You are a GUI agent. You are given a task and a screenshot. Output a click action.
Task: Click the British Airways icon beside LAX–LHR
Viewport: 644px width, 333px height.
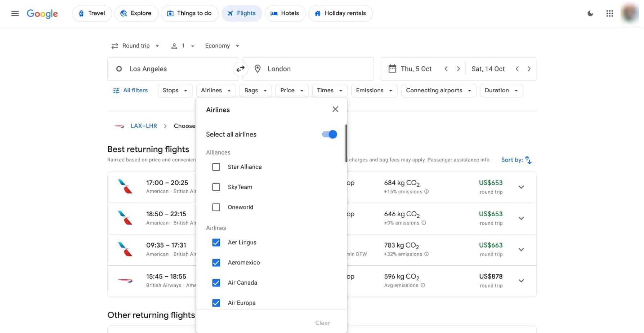[119, 126]
